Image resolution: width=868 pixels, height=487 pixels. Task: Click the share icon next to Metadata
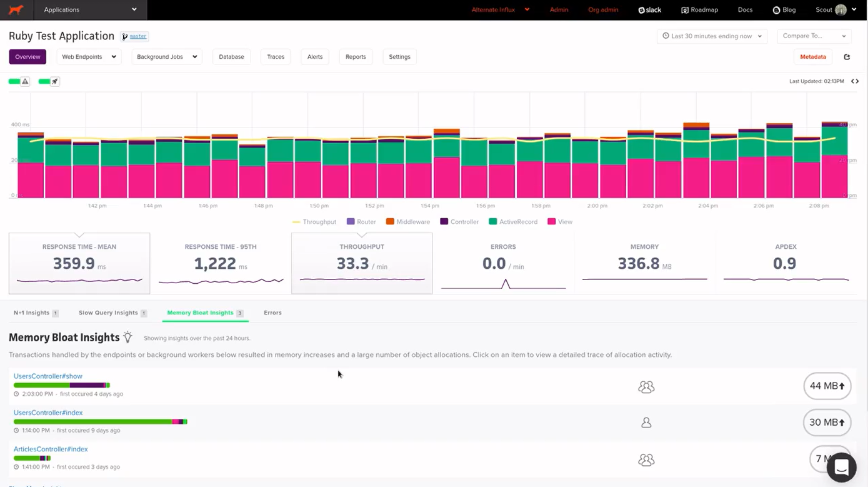coord(847,57)
